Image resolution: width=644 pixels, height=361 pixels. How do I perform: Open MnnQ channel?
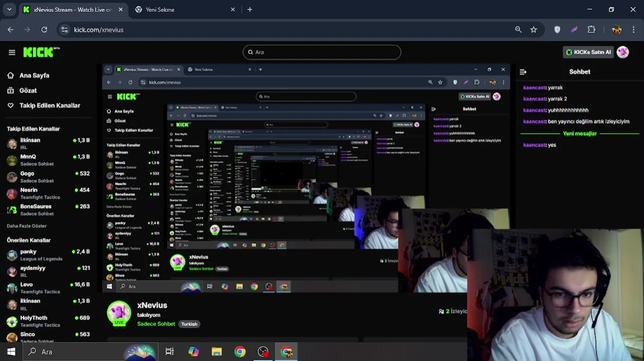coord(48,160)
